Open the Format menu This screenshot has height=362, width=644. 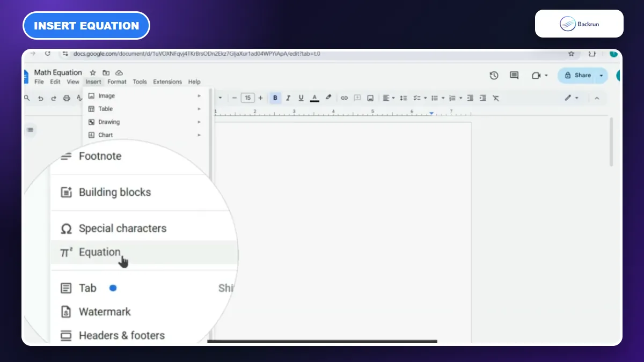click(x=117, y=82)
